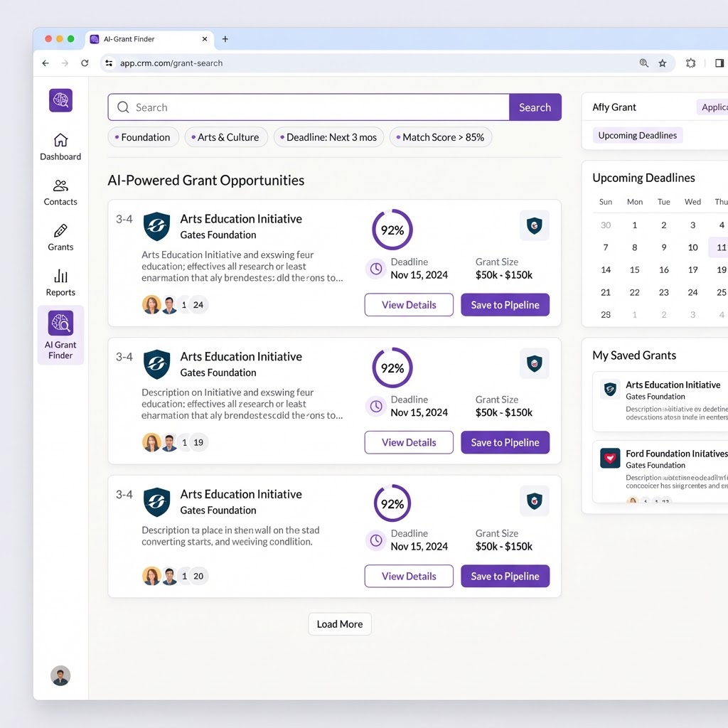View Details for the first grant card
This screenshot has height=728, width=728.
pyautogui.click(x=409, y=304)
